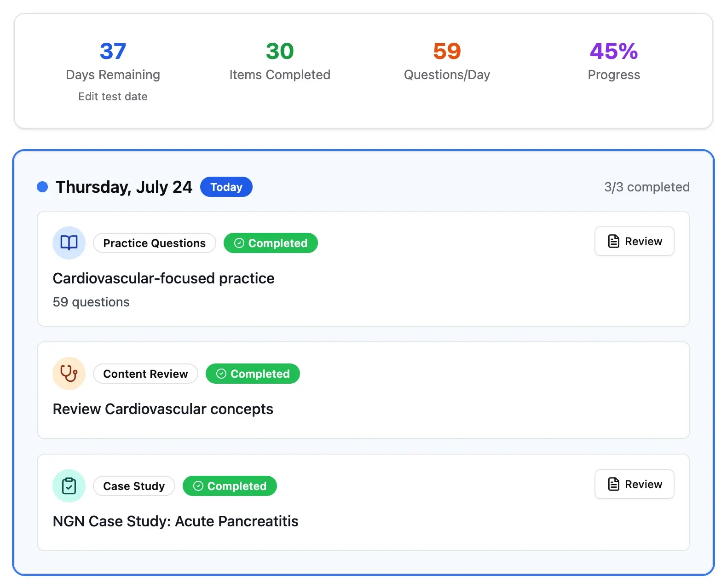
Task: Click the book icon for Practice Questions
Action: click(x=69, y=242)
